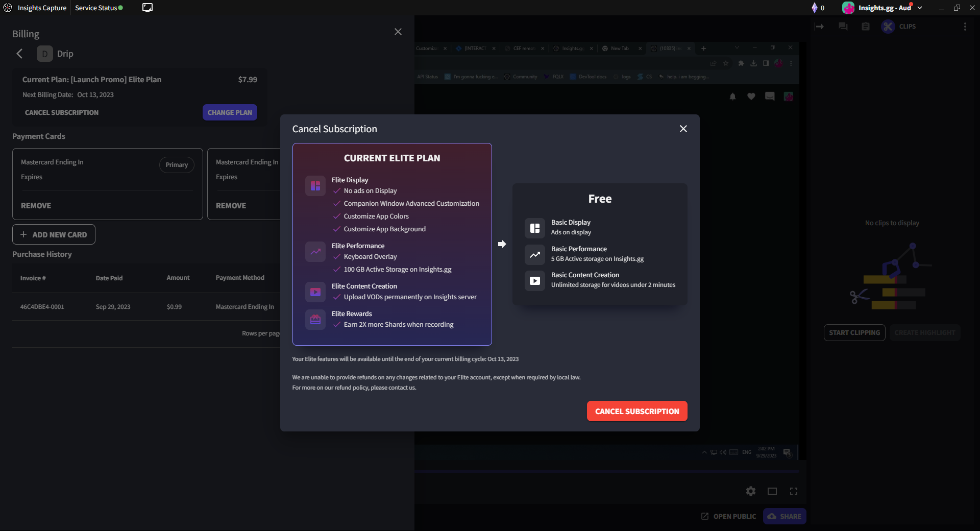The height and width of the screenshot is (531, 980).
Task: Click the download icon in recorded browser
Action: [x=753, y=63]
